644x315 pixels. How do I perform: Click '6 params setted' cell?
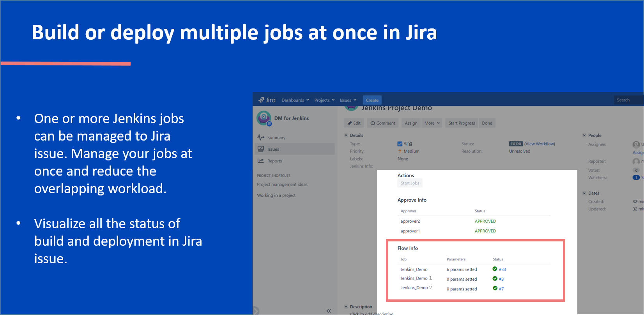pos(462,269)
